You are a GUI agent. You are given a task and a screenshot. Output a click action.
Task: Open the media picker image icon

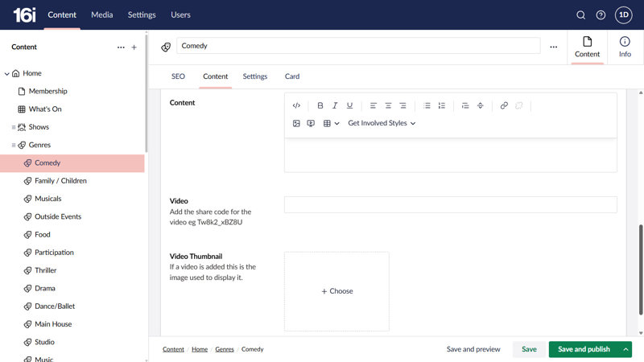[296, 123]
